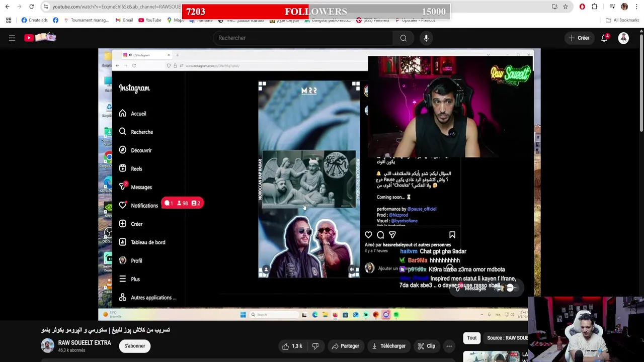The width and height of the screenshot is (644, 362).
Task: Click Reels in the video's Instagram sidebar
Action: coord(131,169)
